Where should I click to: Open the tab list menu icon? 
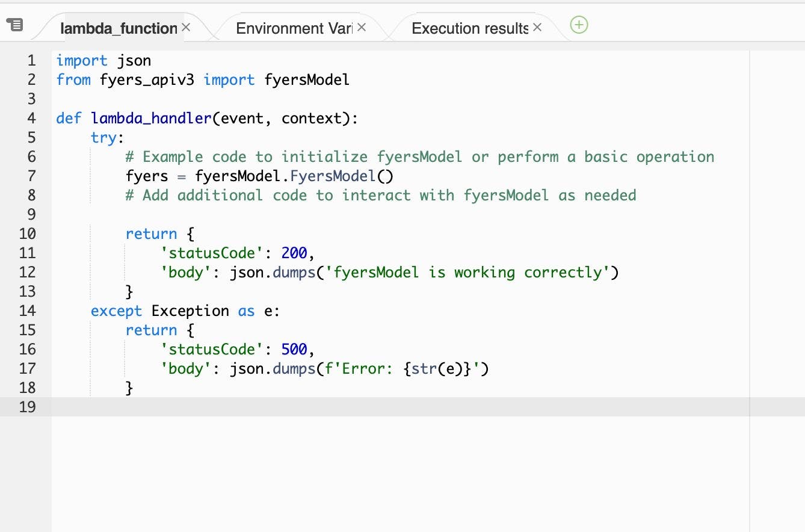point(14,25)
